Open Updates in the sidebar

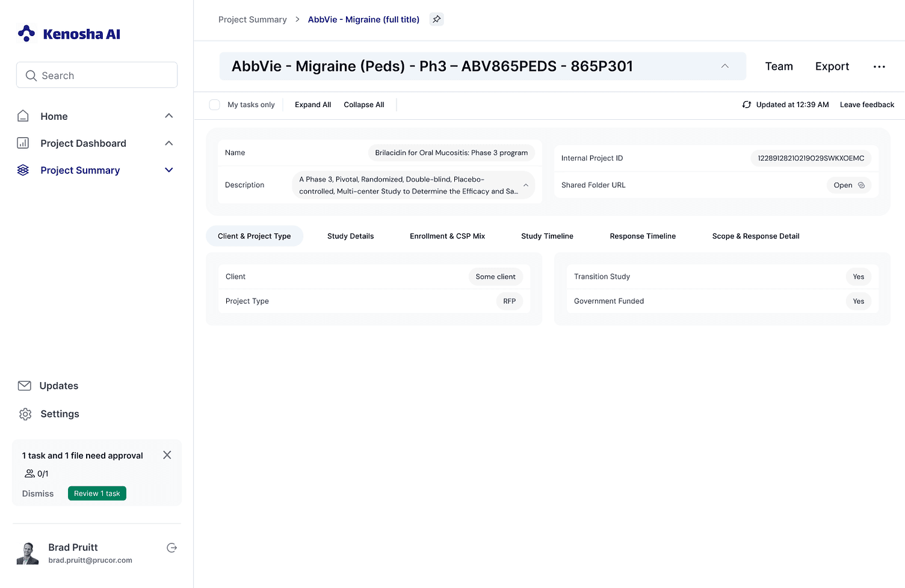(59, 386)
